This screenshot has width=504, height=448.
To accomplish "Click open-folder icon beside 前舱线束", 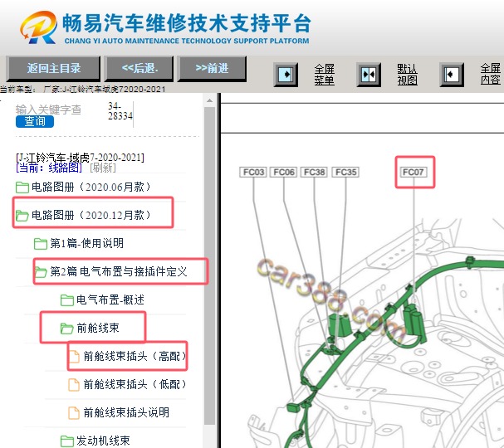I will pyautogui.click(x=67, y=329).
